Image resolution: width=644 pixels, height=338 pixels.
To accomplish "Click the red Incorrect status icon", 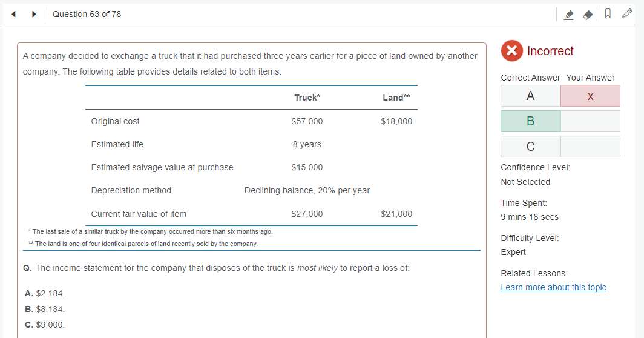I will [x=512, y=50].
